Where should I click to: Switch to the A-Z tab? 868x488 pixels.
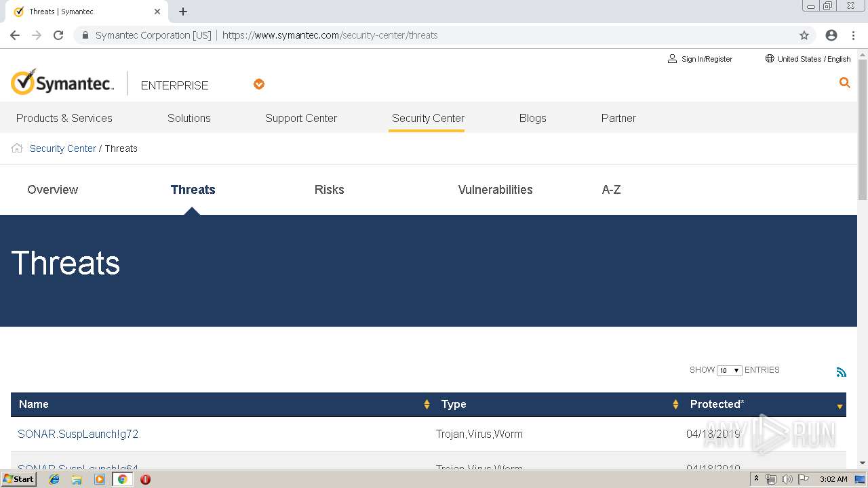612,190
